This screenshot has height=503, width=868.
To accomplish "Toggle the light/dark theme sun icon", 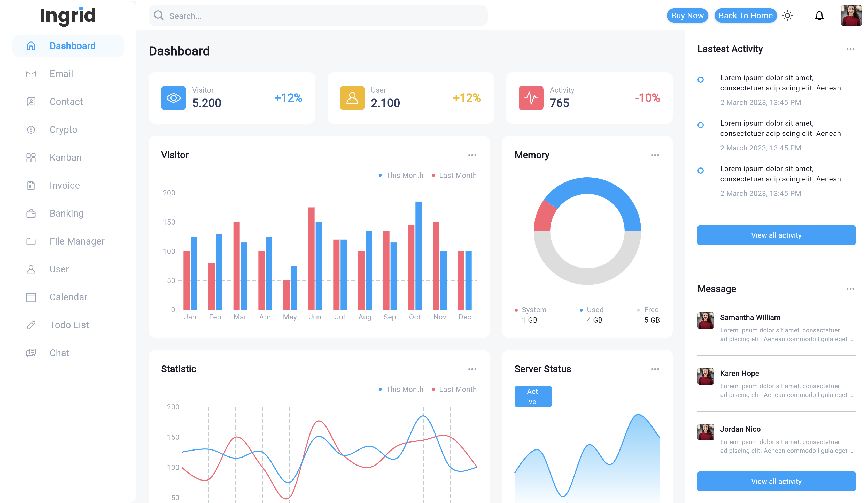I will tap(788, 16).
